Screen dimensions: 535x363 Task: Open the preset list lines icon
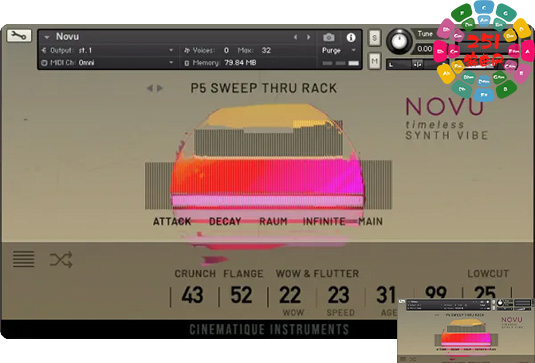coord(24,259)
